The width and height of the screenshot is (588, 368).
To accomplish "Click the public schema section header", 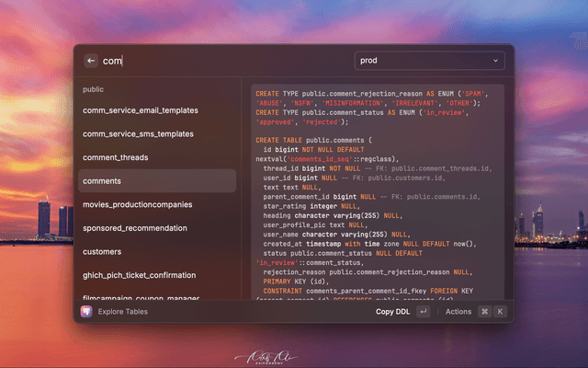I will (93, 90).
